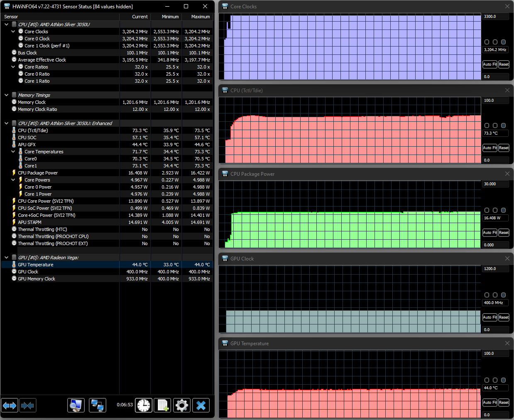Collapse the Memory Timings group
The height and width of the screenshot is (420, 514).
pos(7,95)
